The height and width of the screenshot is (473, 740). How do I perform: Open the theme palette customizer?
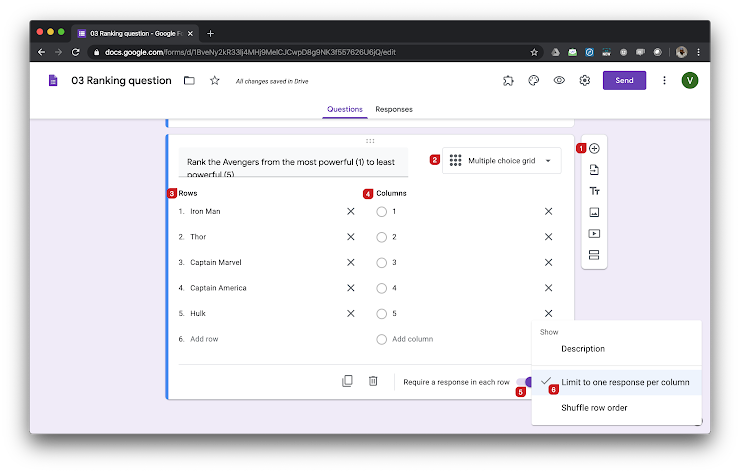click(x=534, y=81)
